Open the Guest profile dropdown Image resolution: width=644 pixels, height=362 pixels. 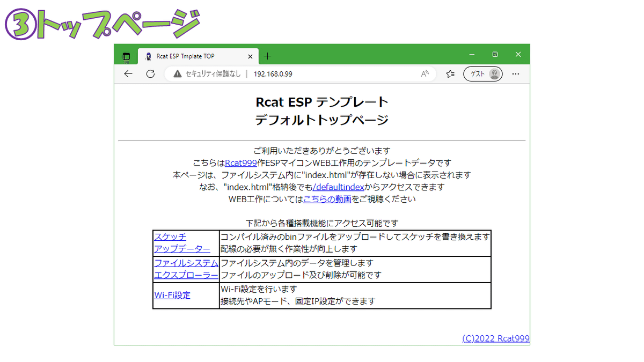click(x=482, y=74)
